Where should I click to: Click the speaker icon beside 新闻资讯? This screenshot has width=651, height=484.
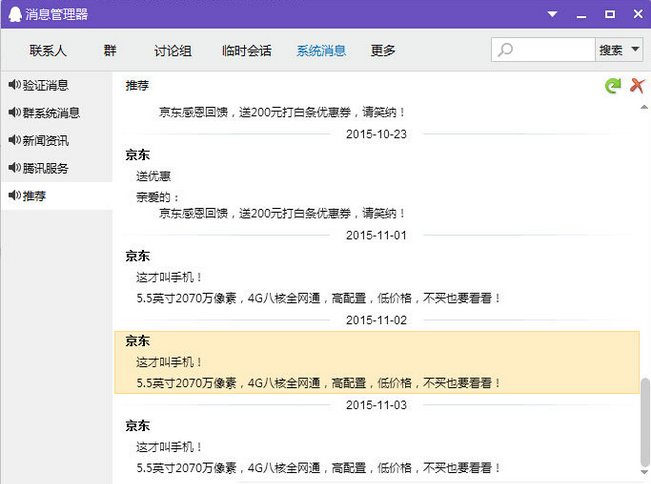point(15,140)
